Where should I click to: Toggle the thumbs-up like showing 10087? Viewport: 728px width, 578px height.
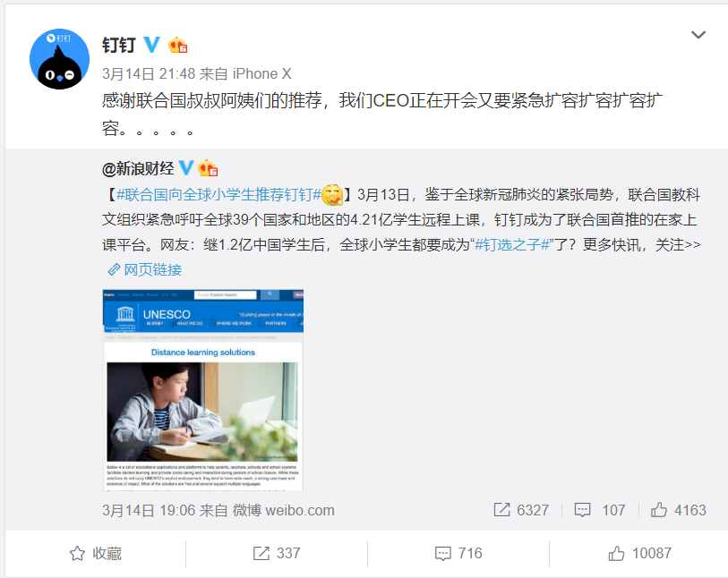[639, 554]
